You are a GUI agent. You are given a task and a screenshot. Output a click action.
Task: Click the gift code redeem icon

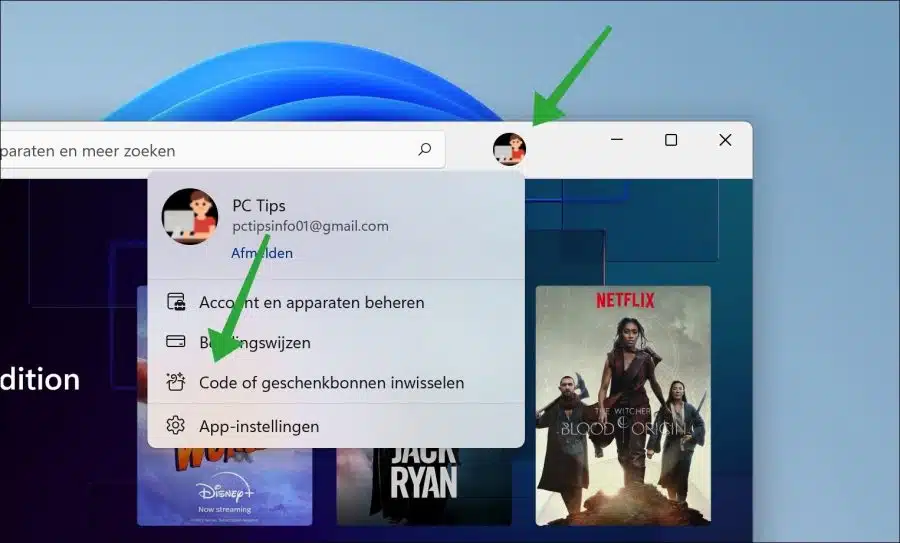point(176,382)
